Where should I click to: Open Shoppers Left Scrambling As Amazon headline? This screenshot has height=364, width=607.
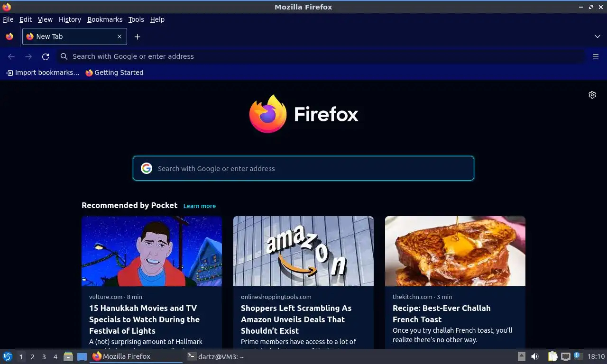(x=296, y=319)
